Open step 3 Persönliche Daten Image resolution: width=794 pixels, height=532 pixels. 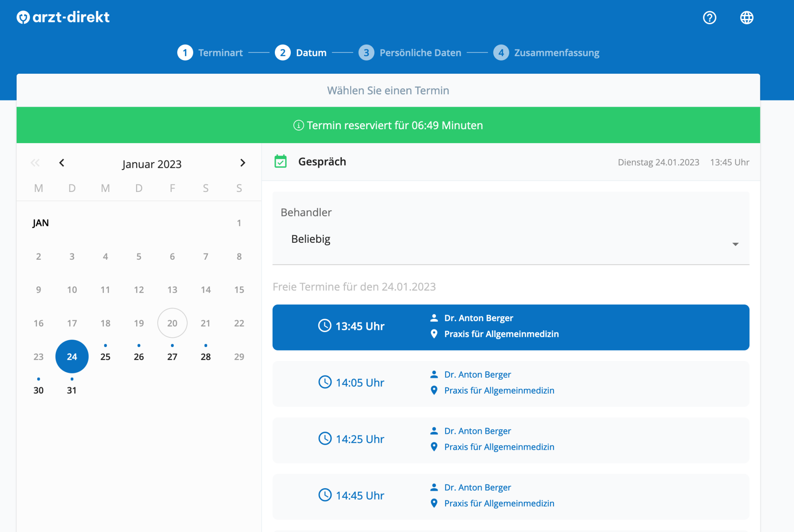(410, 52)
